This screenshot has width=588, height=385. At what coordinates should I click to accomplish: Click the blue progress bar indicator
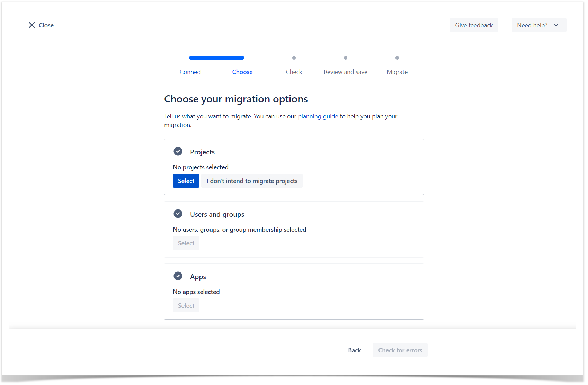tap(216, 58)
